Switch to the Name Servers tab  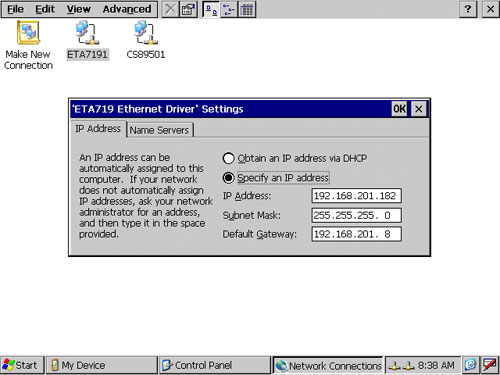(x=159, y=130)
